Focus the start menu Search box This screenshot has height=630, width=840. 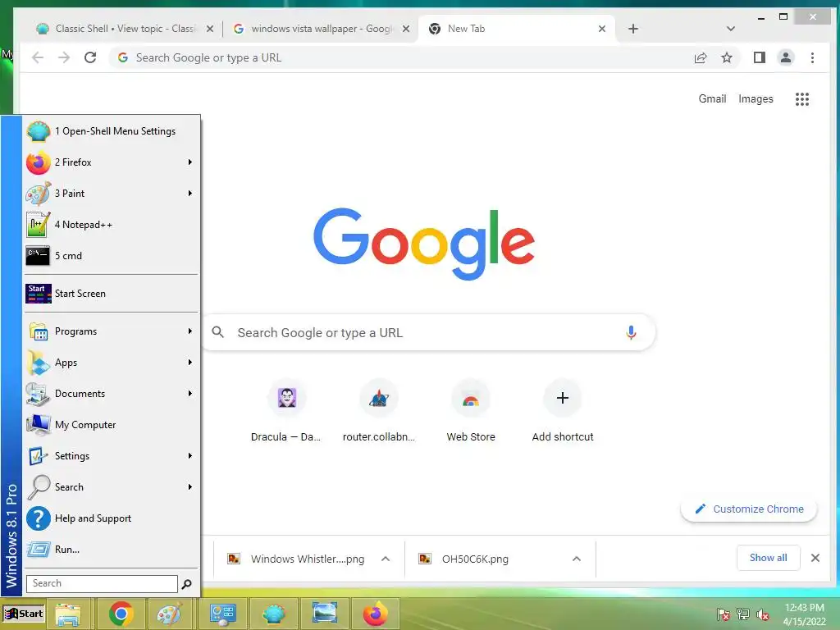(102, 583)
